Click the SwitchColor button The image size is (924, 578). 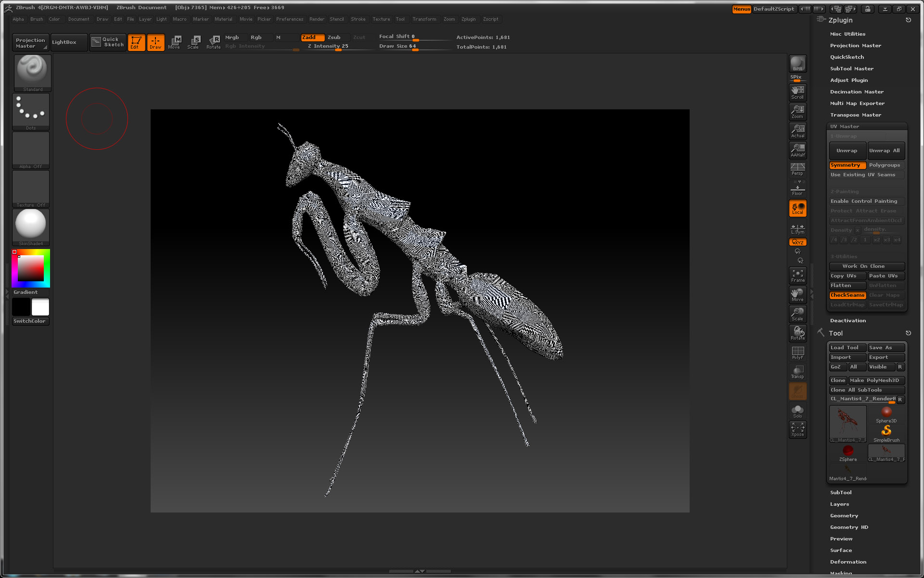[30, 321]
